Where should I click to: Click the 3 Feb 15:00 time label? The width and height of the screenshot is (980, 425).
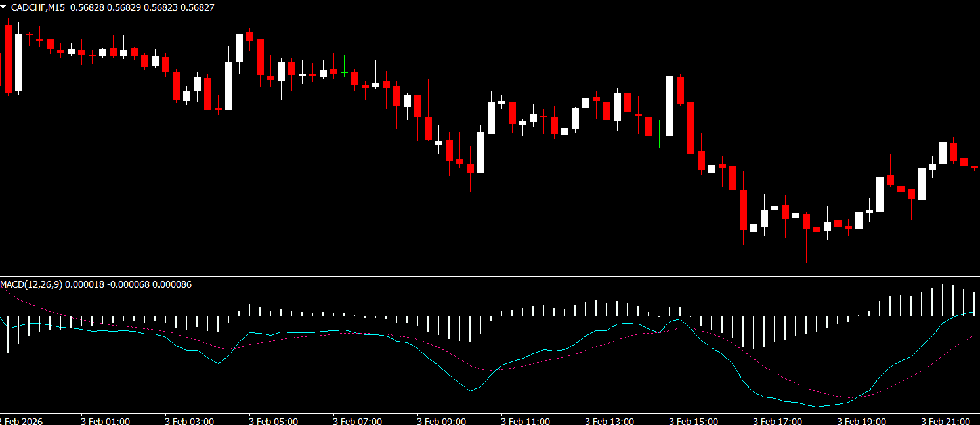(693, 420)
